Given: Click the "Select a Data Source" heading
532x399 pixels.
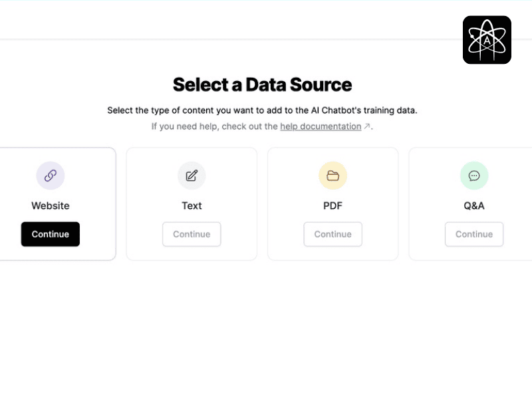Looking at the screenshot, I should pos(262,84).
